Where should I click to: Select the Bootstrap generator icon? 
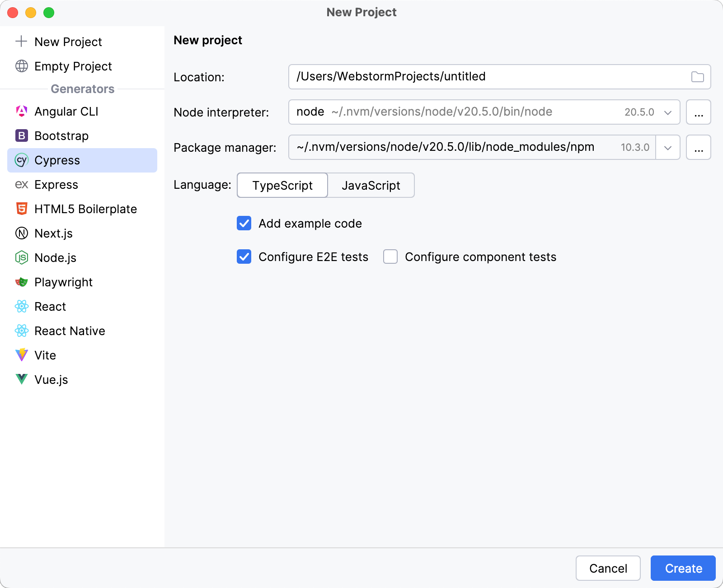pyautogui.click(x=21, y=135)
